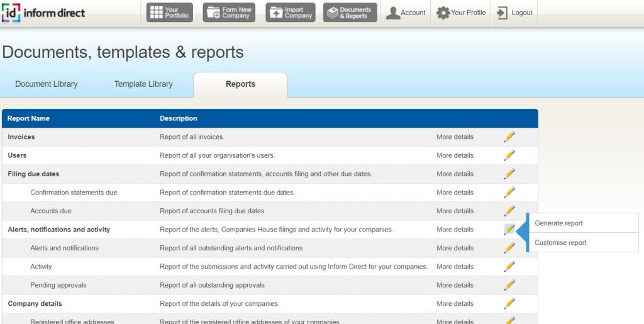Log out using the Logout icon
The image size is (644, 324).
(502, 13)
